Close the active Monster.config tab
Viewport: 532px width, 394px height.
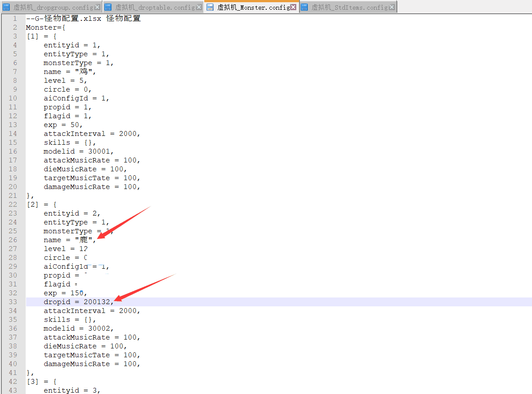click(293, 7)
